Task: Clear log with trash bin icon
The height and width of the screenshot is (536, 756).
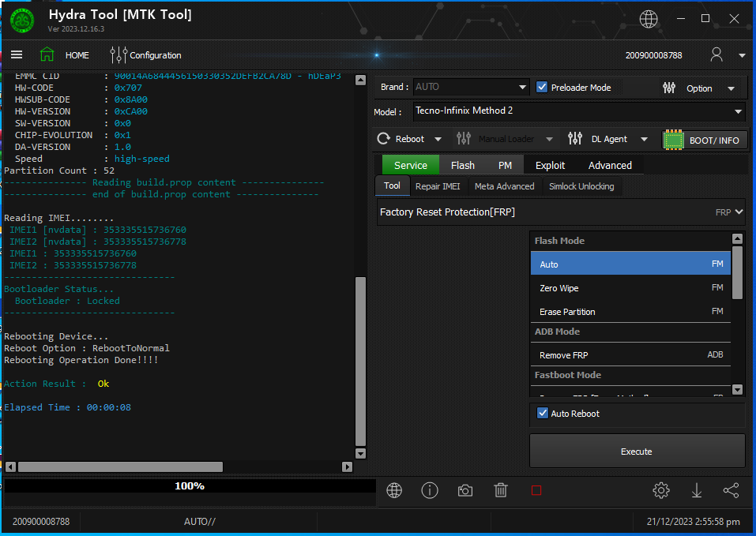Action: pyautogui.click(x=501, y=490)
